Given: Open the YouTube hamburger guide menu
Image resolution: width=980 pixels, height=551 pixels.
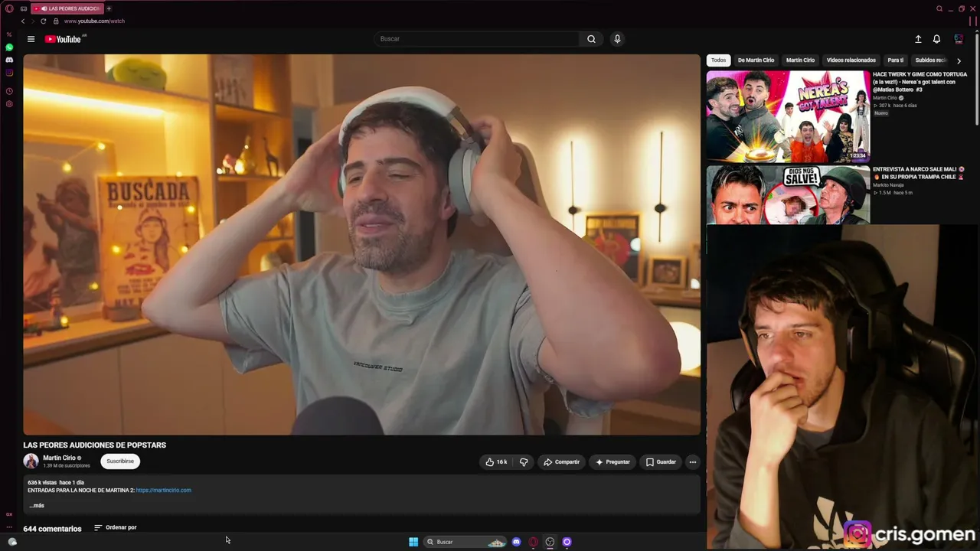Looking at the screenshot, I should pos(31,39).
